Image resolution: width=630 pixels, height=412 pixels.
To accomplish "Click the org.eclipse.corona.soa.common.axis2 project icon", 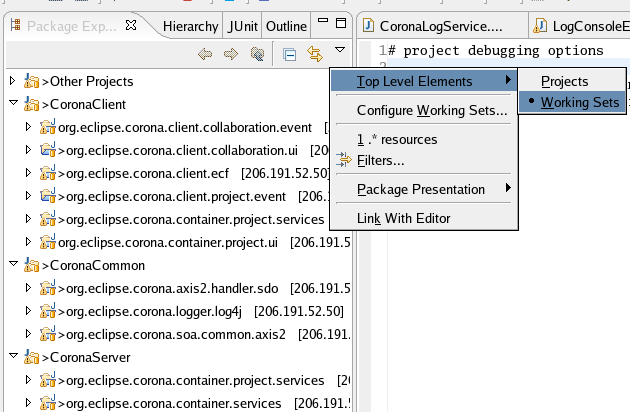I will click(x=47, y=334).
